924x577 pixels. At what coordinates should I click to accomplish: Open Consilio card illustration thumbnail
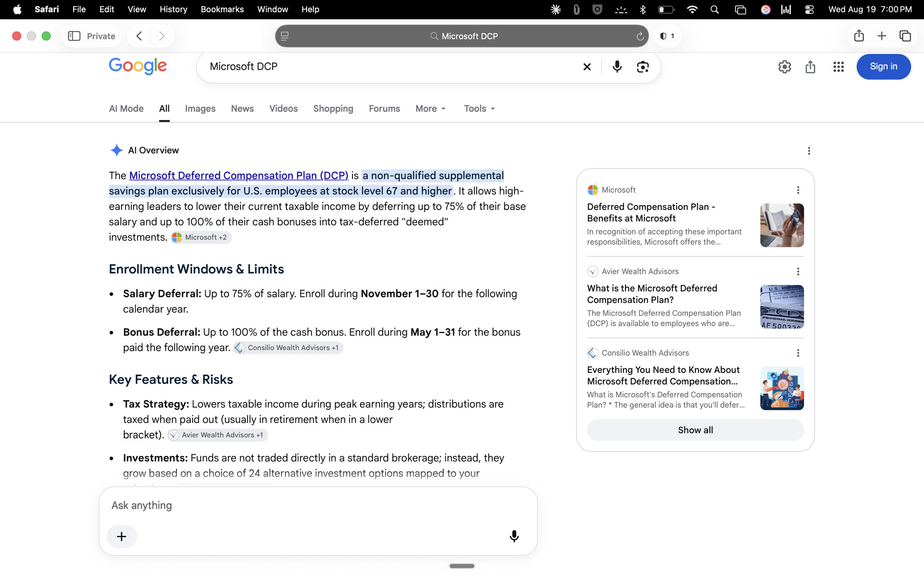click(x=782, y=388)
